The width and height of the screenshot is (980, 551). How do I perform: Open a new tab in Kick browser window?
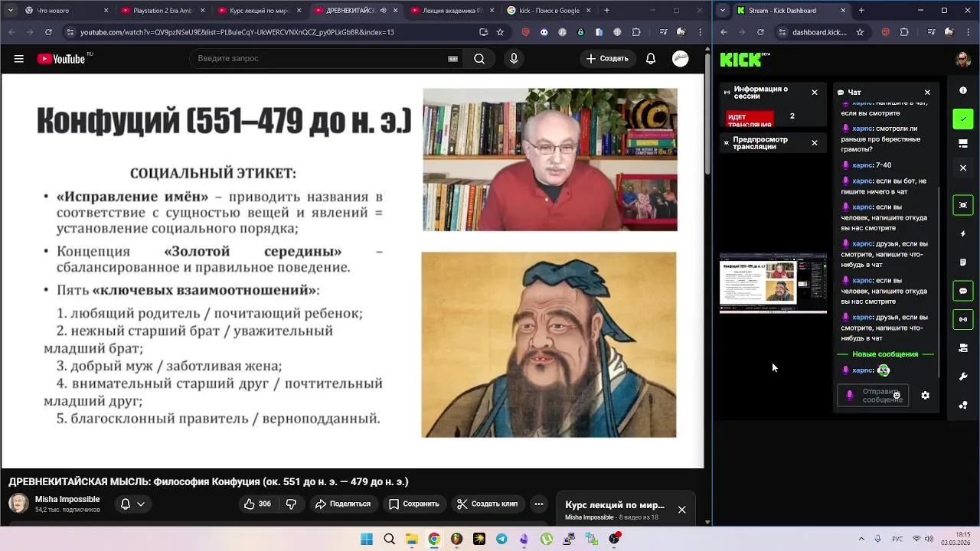pos(861,11)
